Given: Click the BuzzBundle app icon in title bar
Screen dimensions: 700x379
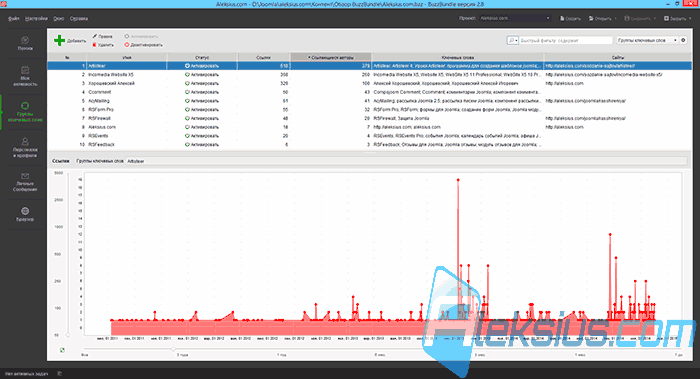Looking at the screenshot, I should (x=4, y=4).
